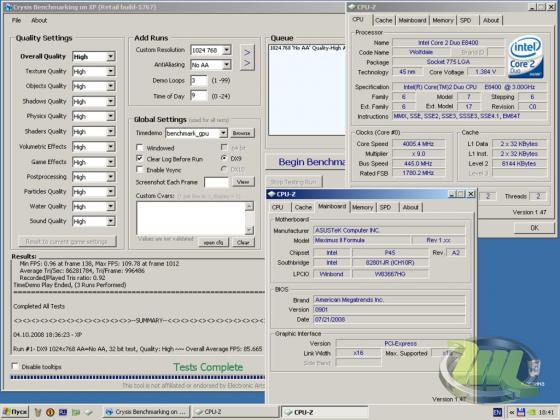Viewport: 560px width, 420px height.
Task: Click OK in rear CPU-Z window
Action: click(x=534, y=228)
